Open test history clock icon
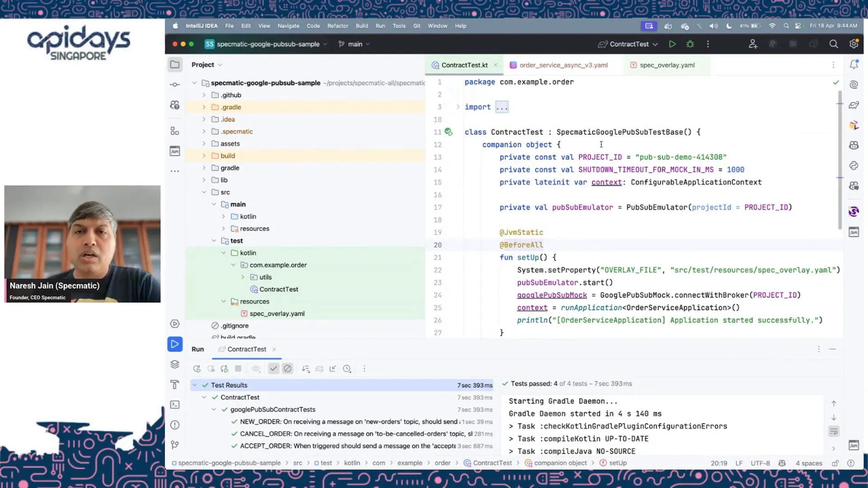This screenshot has height=488, width=868. click(347, 369)
